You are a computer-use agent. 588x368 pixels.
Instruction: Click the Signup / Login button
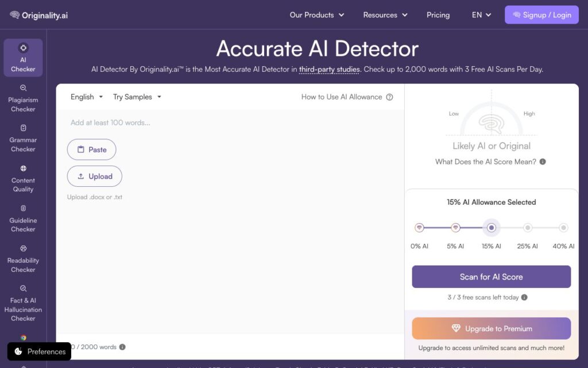541,14
